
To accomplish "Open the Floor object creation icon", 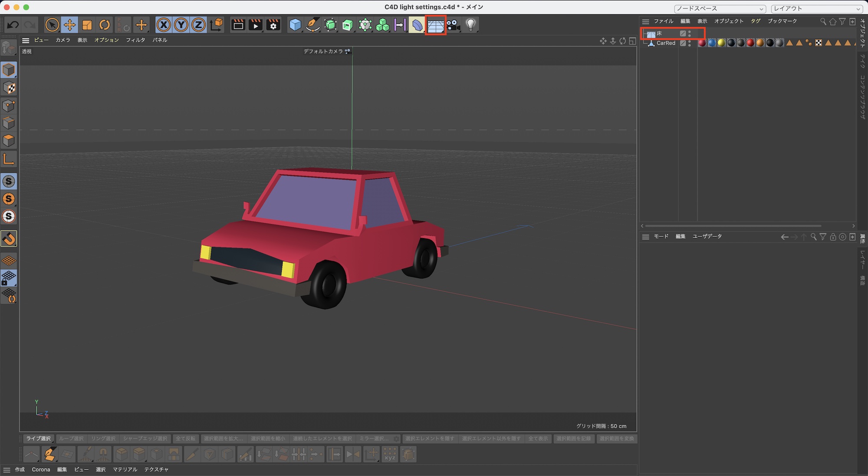I will [x=436, y=25].
